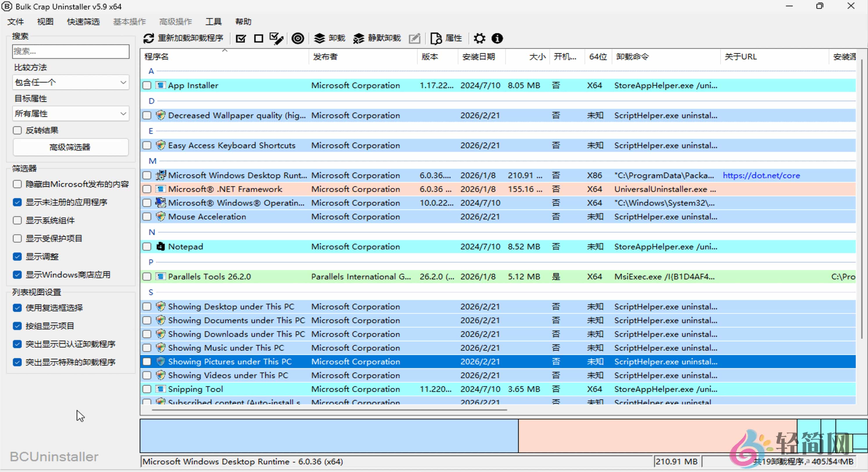Select all entries with the check-all toolbar icon
The image size is (868, 472).
(240, 38)
